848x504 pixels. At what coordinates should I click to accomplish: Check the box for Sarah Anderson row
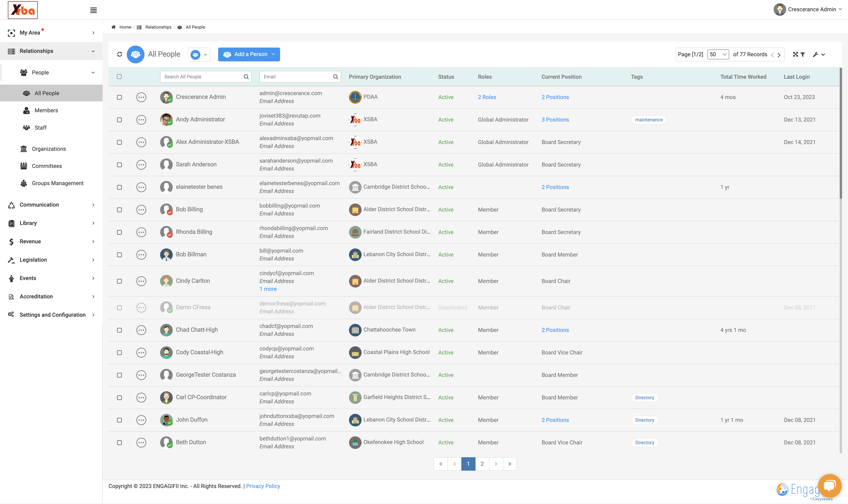[120, 165]
